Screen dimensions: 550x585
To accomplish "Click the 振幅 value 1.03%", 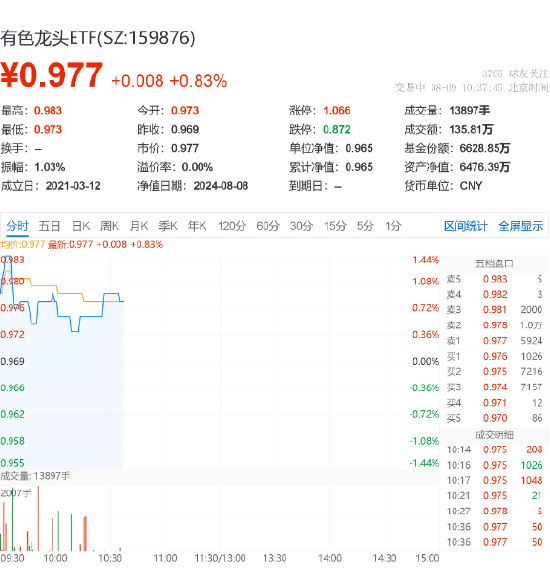I will pyautogui.click(x=50, y=167).
